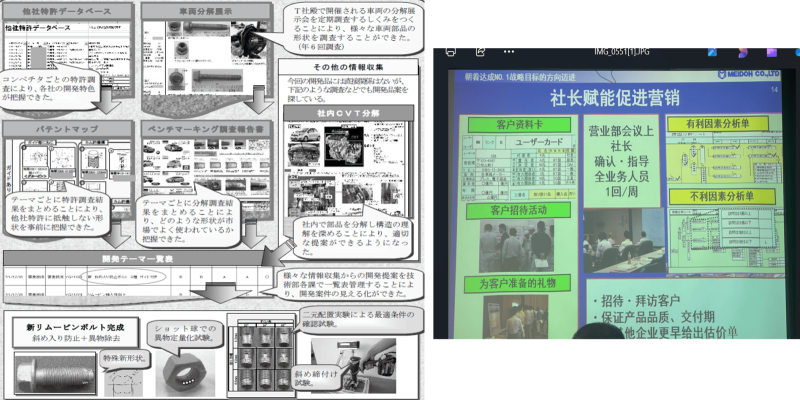Viewport: 800px width, 400px height.
Task: Click the green label 为客户准备的礼物
Action: click(517, 282)
